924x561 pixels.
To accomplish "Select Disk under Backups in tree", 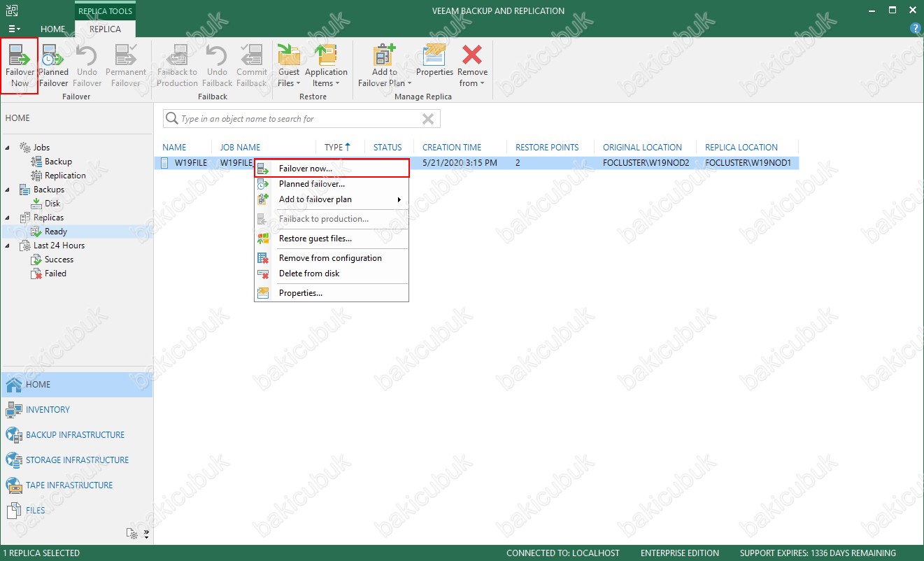I will tap(52, 204).
